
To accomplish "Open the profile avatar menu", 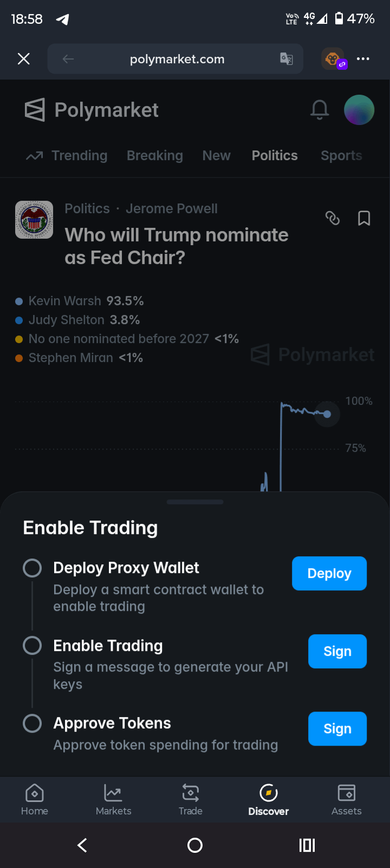I will tap(359, 110).
